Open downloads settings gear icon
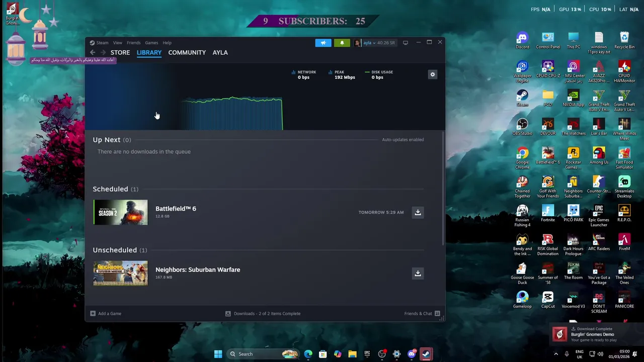Viewport: 644px width, 362px height. [432, 74]
